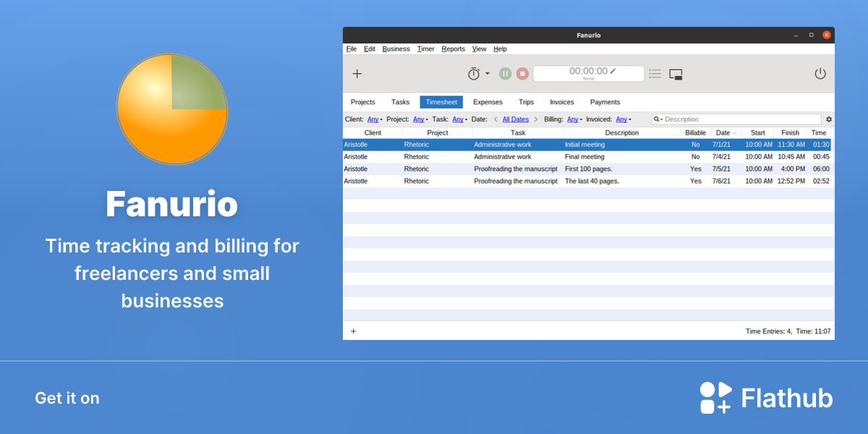Image resolution: width=868 pixels, height=434 pixels.
Task: Open search options magnifier dropdown
Action: (658, 119)
